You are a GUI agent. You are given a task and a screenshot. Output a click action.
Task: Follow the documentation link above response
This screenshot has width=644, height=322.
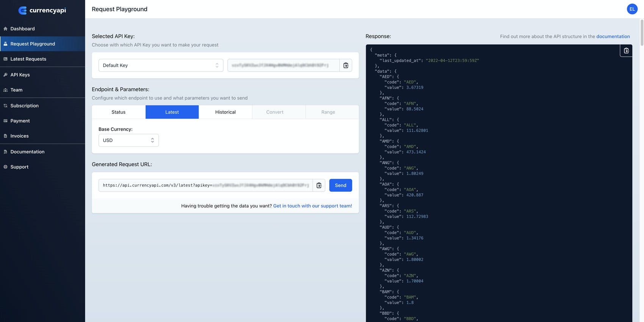tap(613, 36)
